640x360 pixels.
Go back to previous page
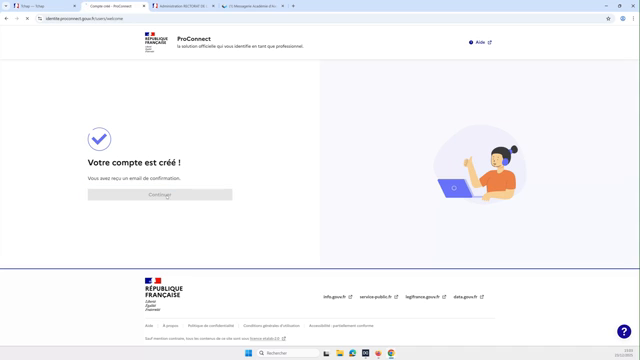pos(7,18)
